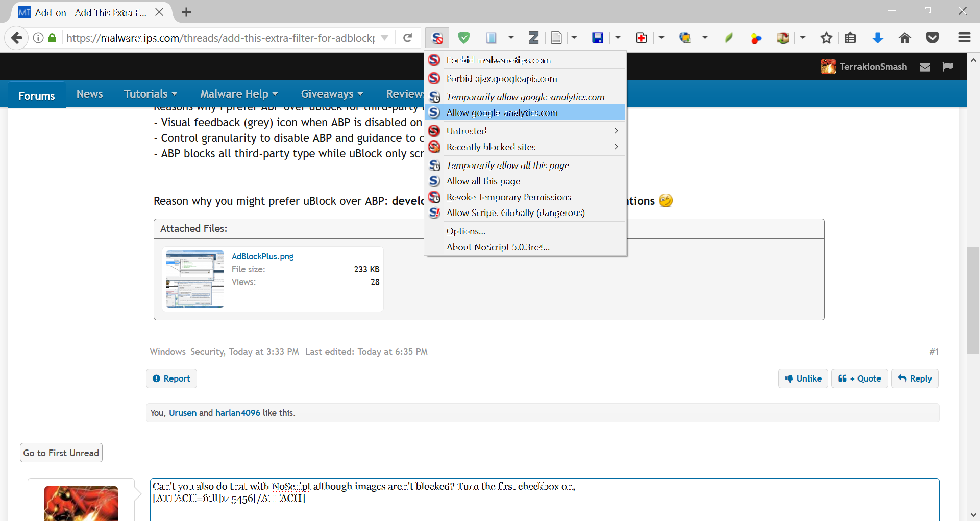Click the Reply button
980x521 pixels.
(915, 378)
